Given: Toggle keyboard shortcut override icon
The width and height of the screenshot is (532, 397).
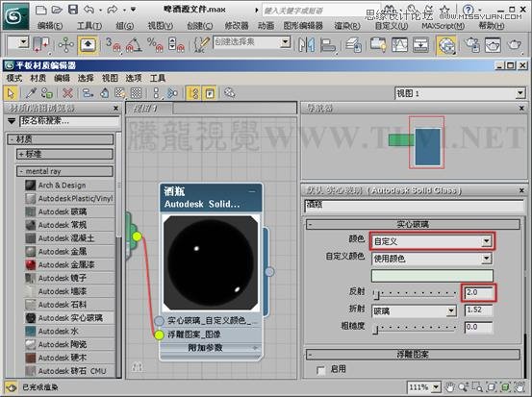Looking at the screenshot, I should coord(89,45).
